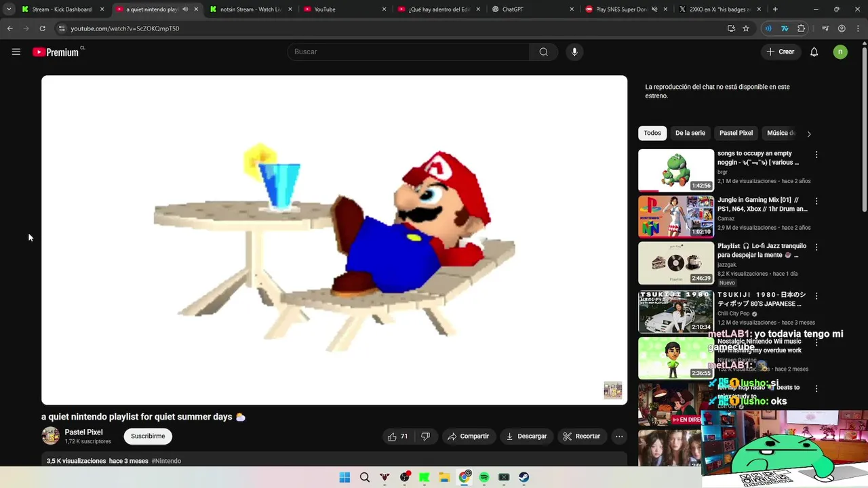Close the ChatGPT tab

[x=571, y=9]
